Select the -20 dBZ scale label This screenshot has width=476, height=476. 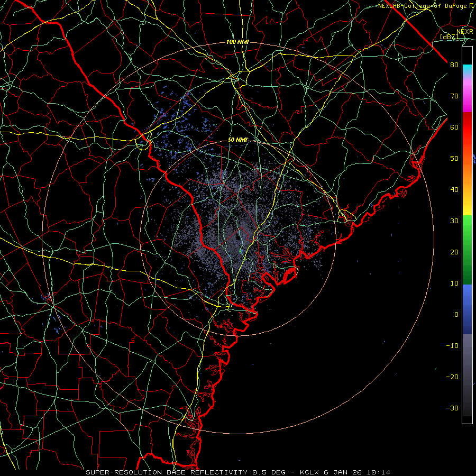[452, 377]
